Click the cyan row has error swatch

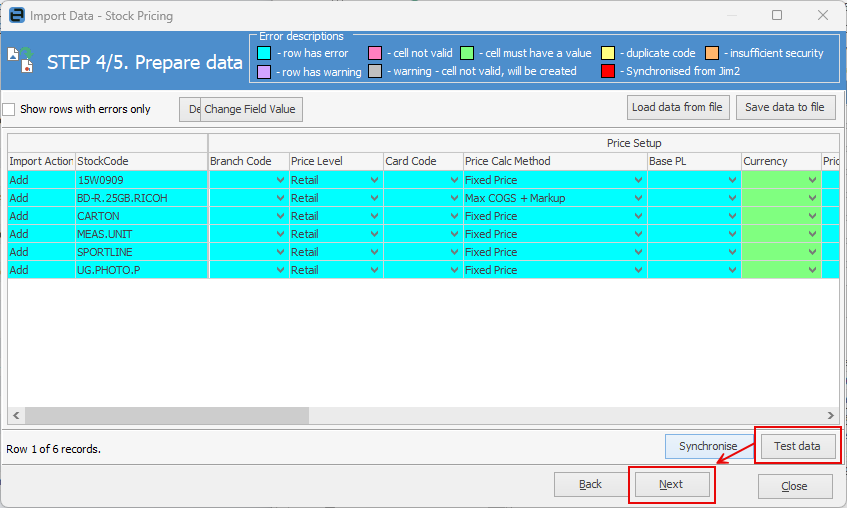pos(264,53)
